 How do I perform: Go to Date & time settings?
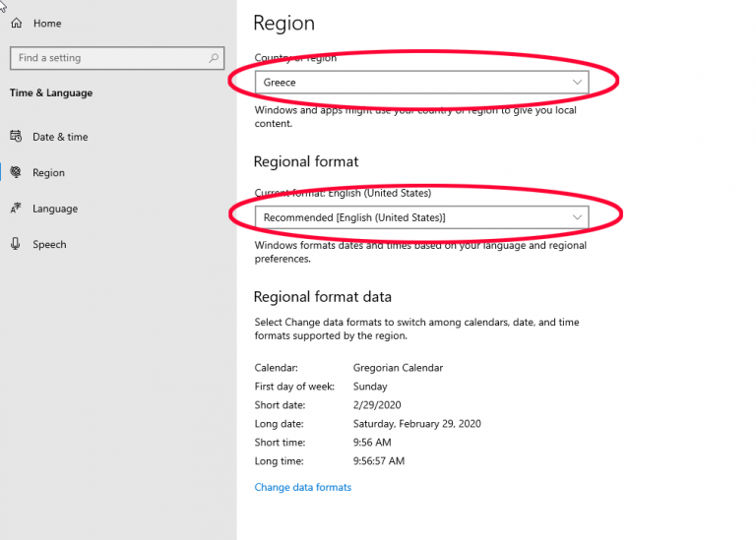(x=60, y=137)
